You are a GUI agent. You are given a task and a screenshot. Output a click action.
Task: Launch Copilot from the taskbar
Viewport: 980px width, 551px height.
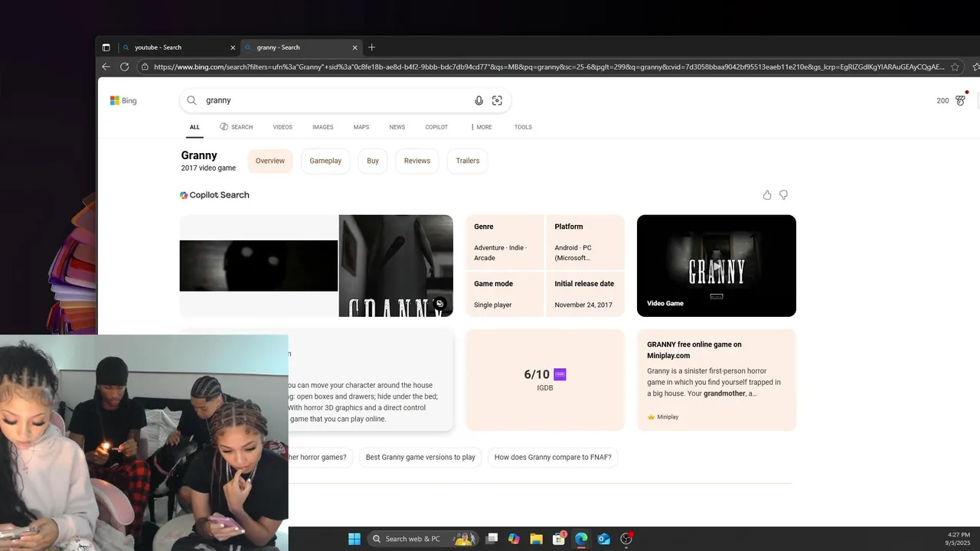(514, 539)
